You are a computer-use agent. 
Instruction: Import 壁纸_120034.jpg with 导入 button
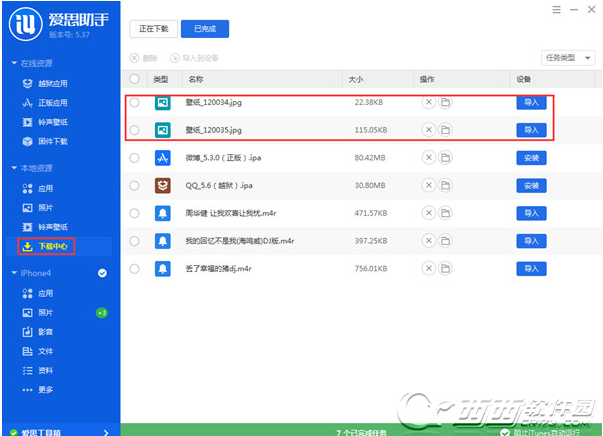pyautogui.click(x=531, y=102)
